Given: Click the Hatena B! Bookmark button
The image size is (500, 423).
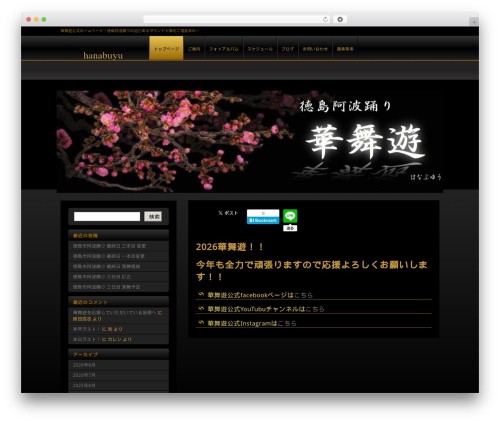Looking at the screenshot, I should pos(263,217).
